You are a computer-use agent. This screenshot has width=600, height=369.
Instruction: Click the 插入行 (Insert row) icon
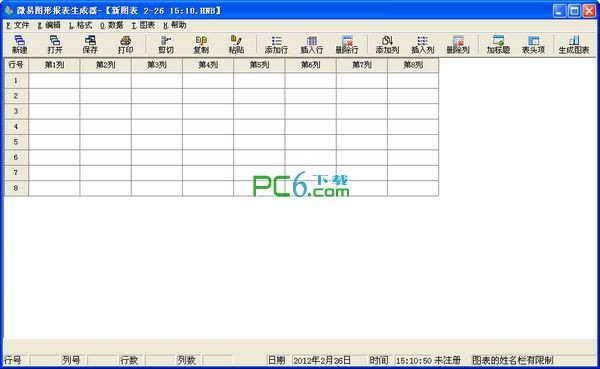311,44
